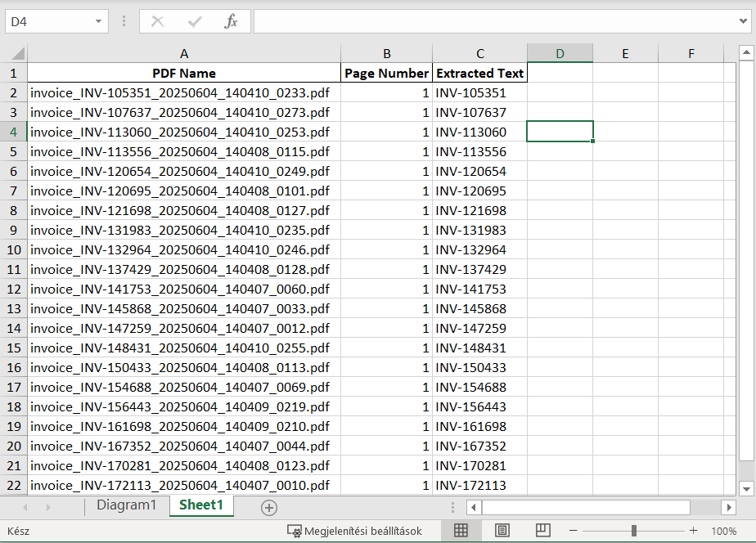Click the Insert Function fx icon
This screenshot has width=756, height=543.
[231, 22]
